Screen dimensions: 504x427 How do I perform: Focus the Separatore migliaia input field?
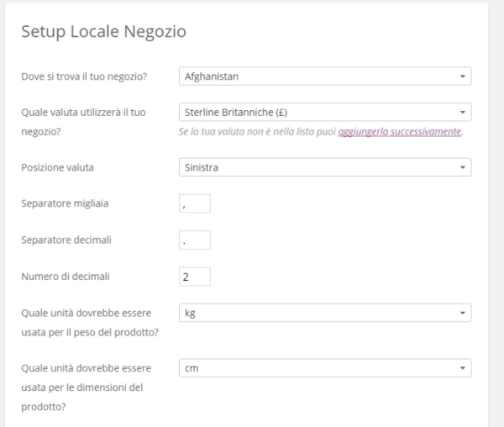point(195,203)
